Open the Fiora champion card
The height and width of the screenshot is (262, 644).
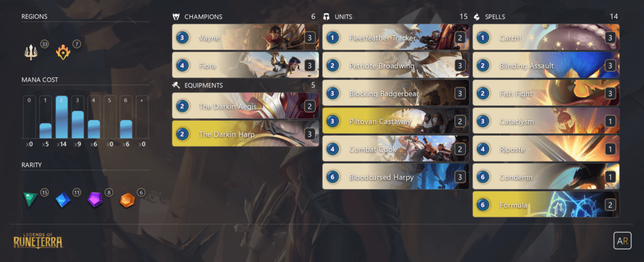click(x=246, y=65)
